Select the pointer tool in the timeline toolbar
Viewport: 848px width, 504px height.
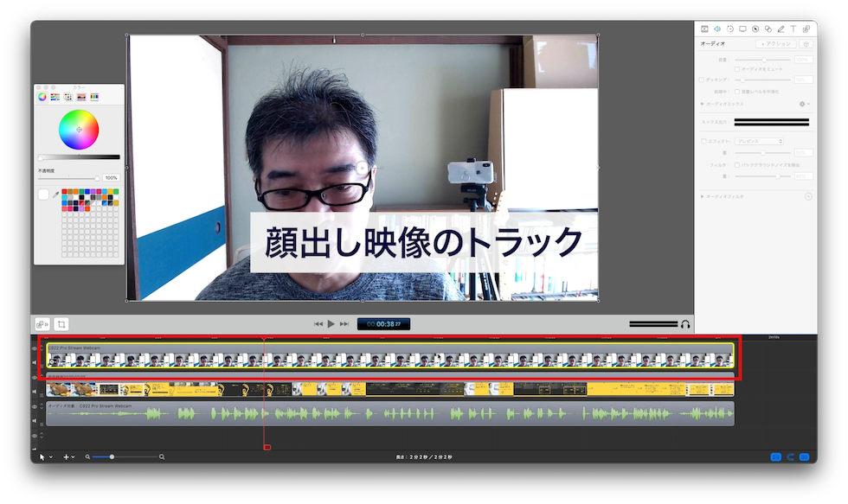[x=41, y=456]
